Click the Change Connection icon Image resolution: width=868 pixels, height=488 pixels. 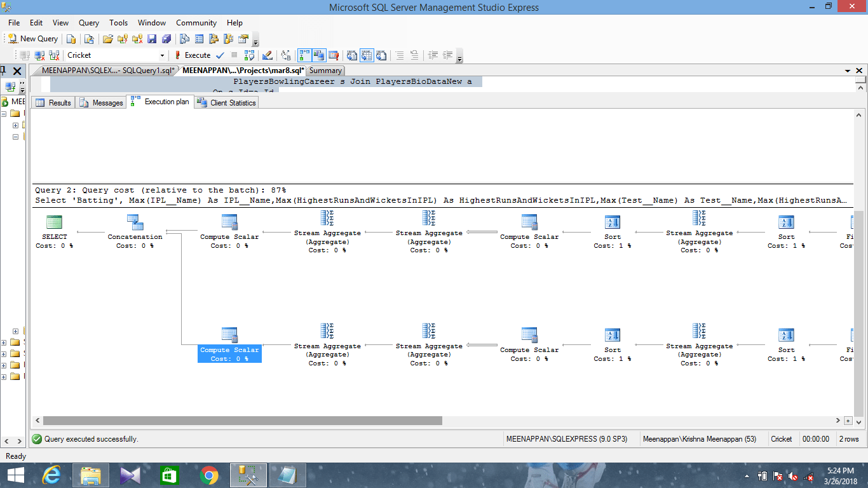tap(54, 55)
